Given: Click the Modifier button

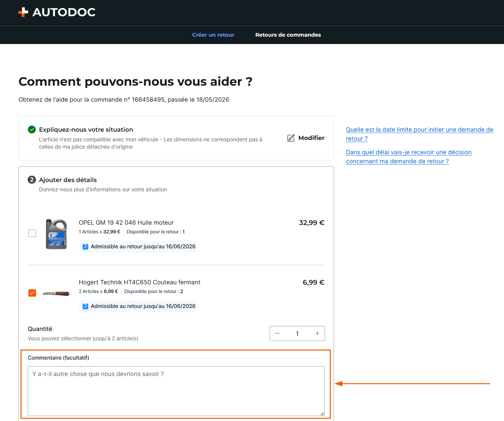Looking at the screenshot, I should 306,138.
